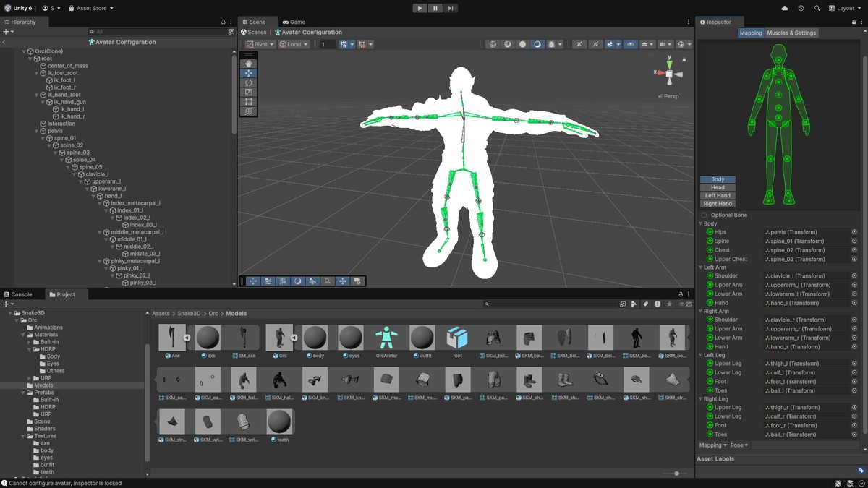Open the Pivot dropdown
Viewport: 868px width, 488px height.
(x=260, y=44)
